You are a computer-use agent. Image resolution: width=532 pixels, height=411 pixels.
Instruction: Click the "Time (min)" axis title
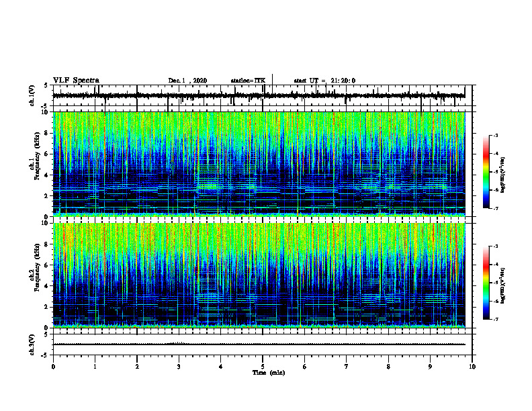pyautogui.click(x=269, y=373)
